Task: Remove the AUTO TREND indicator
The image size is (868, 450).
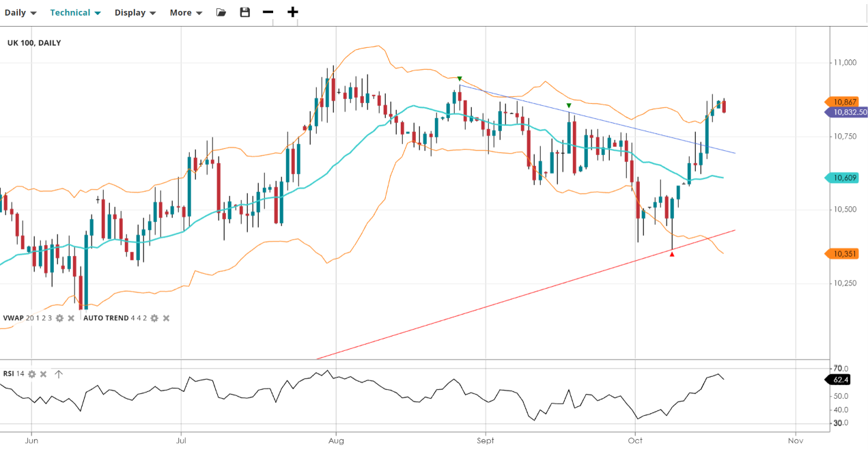Action: (166, 318)
